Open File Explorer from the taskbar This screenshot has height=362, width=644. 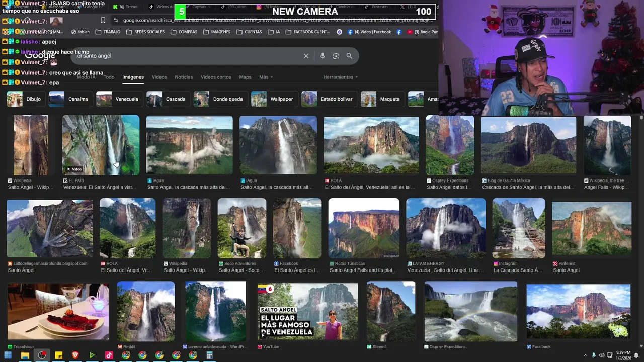pos(25,355)
